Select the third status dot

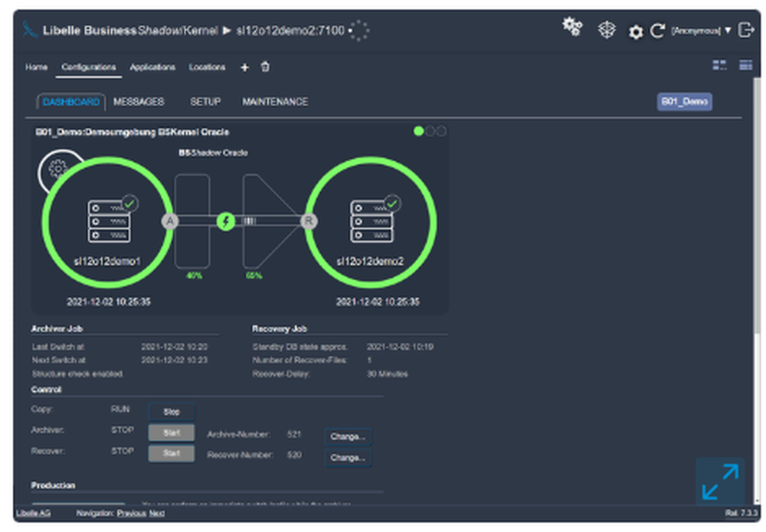pyautogui.click(x=440, y=131)
